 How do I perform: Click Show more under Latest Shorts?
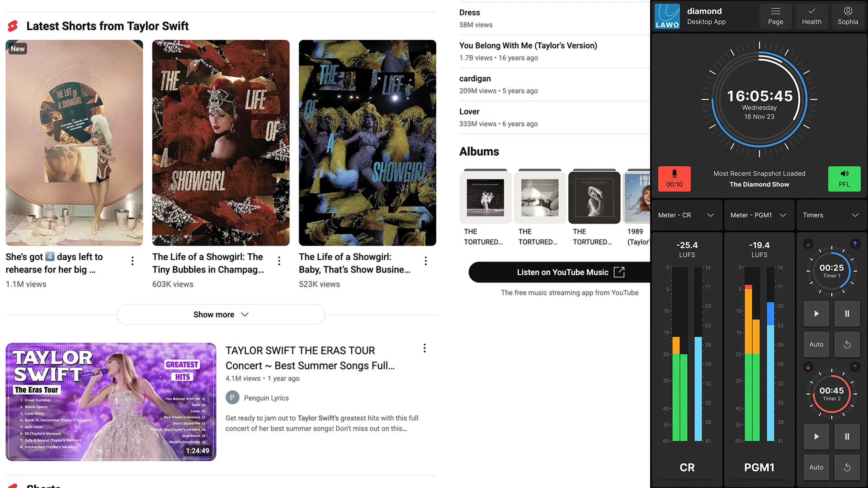[221, 314]
